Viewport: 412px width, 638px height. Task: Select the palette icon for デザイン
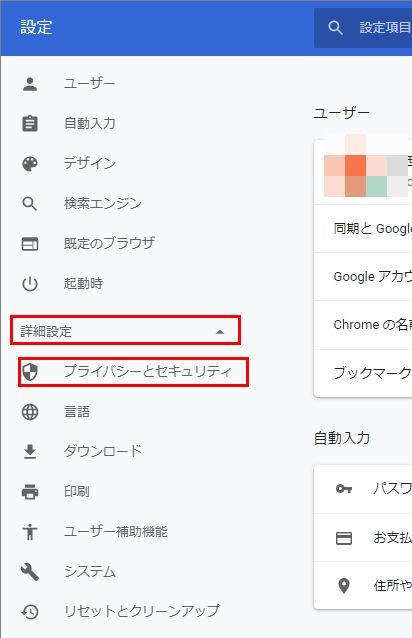pyautogui.click(x=30, y=164)
